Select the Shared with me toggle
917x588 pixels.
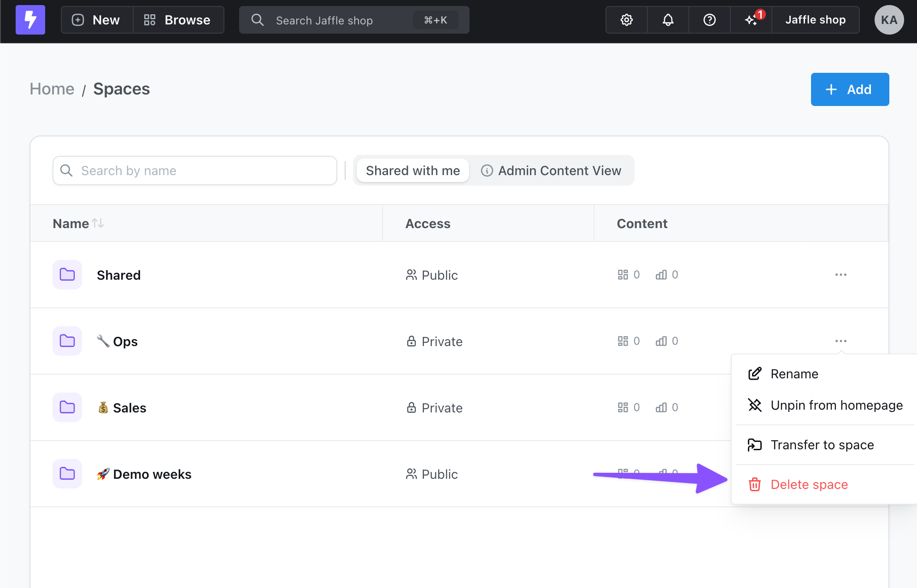(x=412, y=171)
